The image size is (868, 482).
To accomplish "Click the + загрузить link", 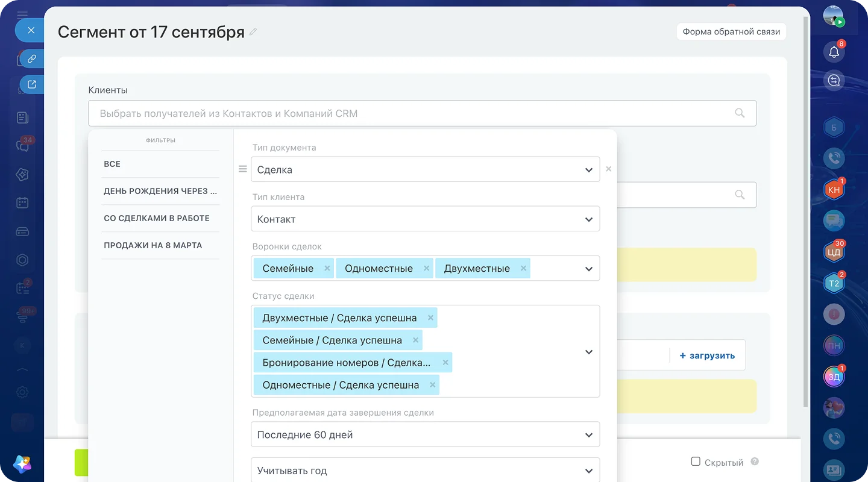I will click(707, 355).
